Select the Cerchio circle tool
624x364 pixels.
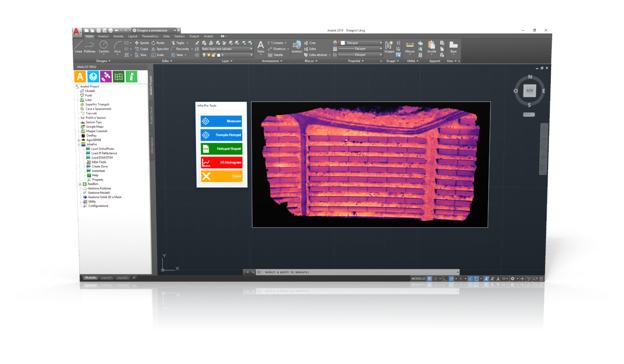click(103, 46)
